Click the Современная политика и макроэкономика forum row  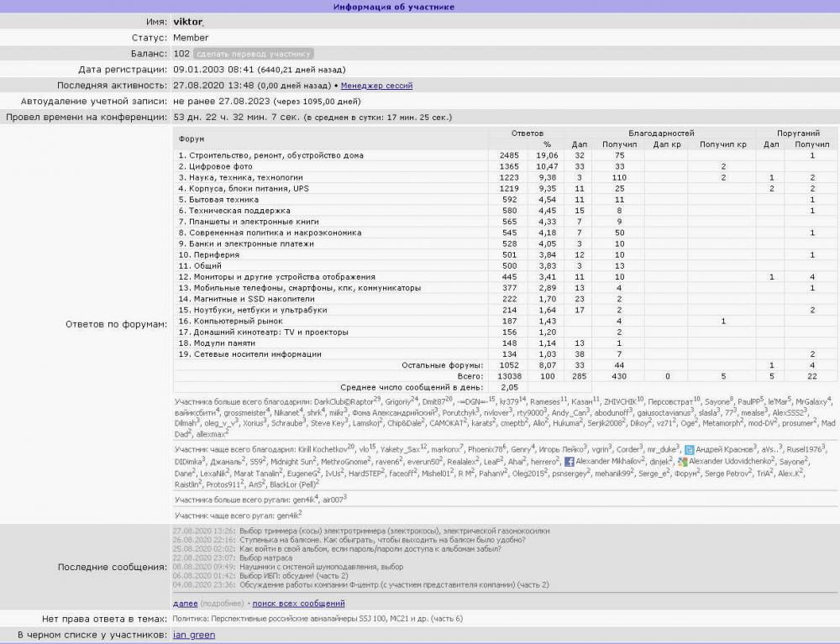(x=504, y=233)
